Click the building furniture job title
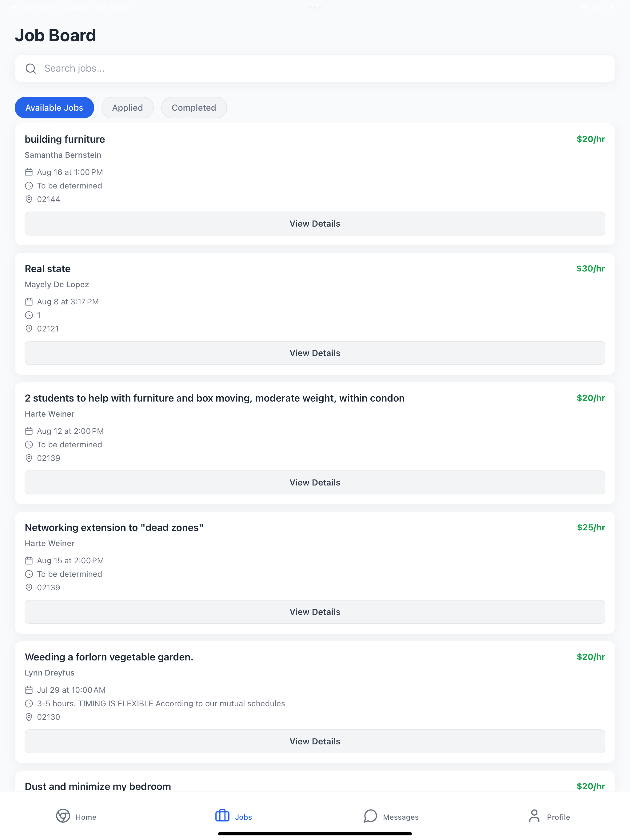 (65, 139)
